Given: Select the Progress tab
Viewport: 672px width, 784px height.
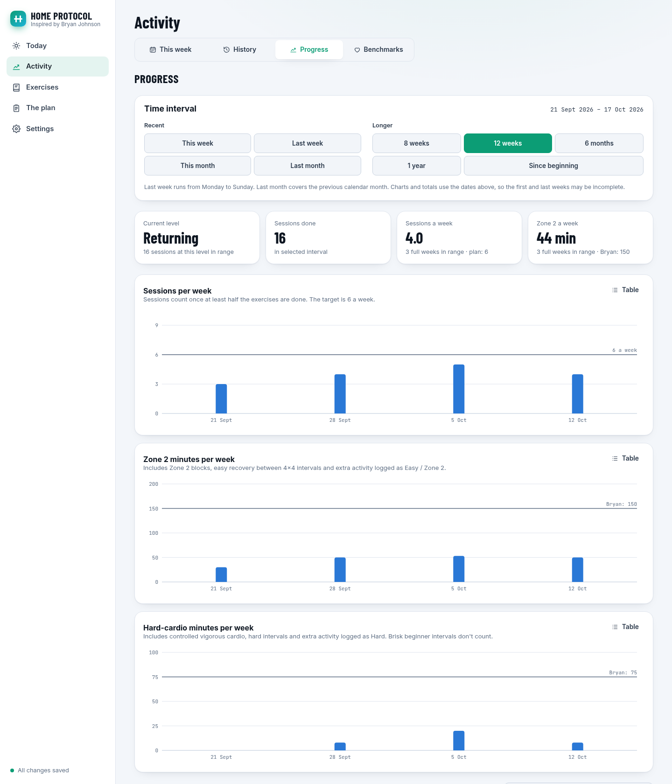Looking at the screenshot, I should (x=309, y=49).
